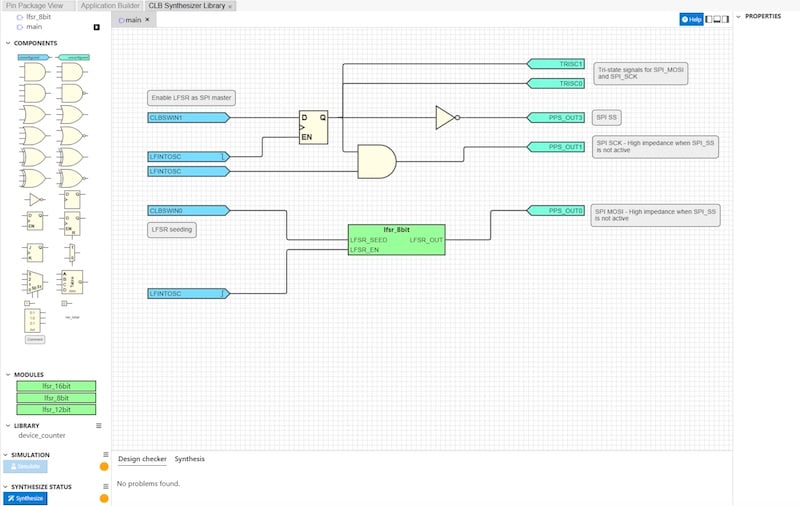Click the orange simulation status indicator
Screen dimensions: 800x506
[x=104, y=466]
